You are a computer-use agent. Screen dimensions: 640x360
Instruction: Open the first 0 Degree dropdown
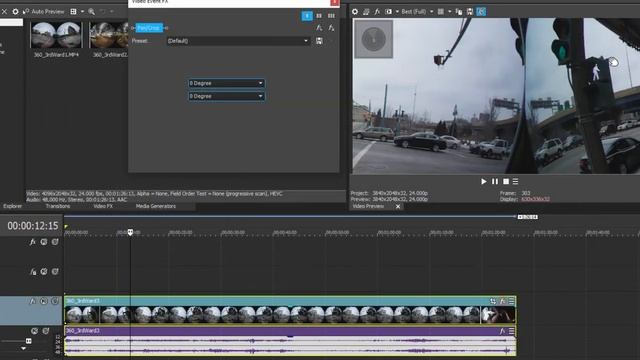click(x=226, y=83)
